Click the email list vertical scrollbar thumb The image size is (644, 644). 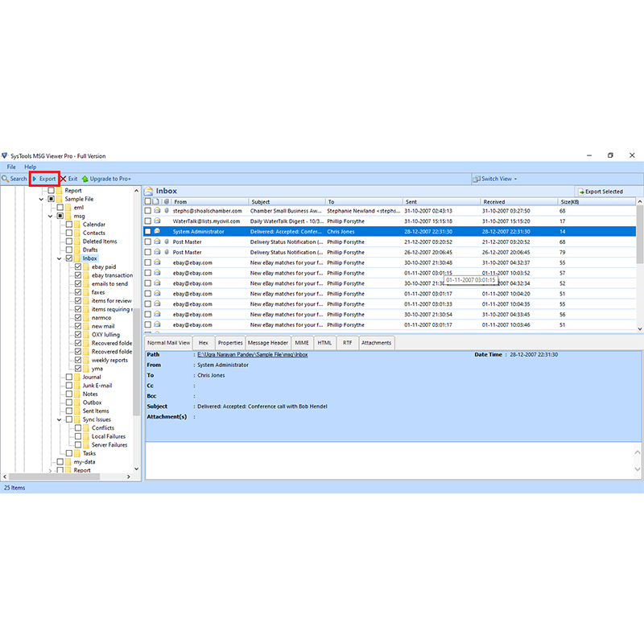640,235
